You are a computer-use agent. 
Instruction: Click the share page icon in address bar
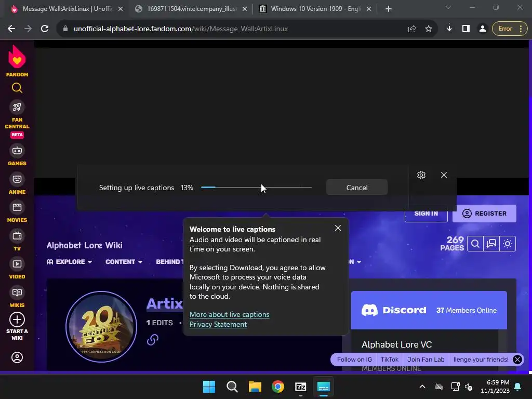coord(412,29)
